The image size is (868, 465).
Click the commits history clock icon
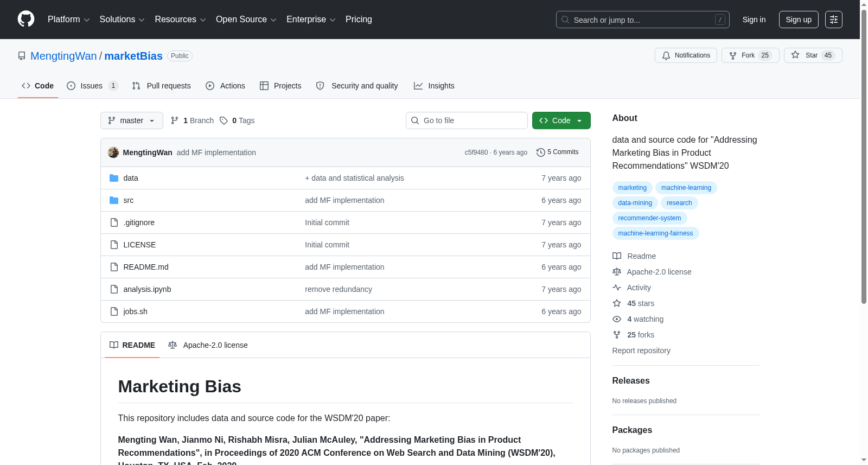point(540,152)
